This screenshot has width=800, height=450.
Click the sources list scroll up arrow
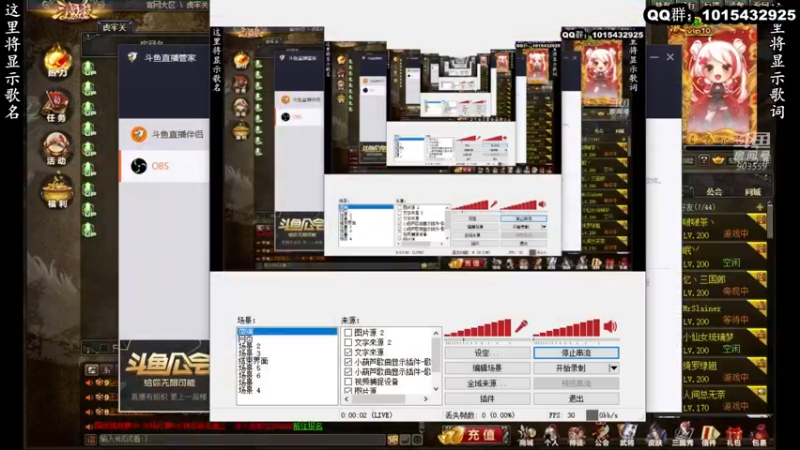[436, 333]
